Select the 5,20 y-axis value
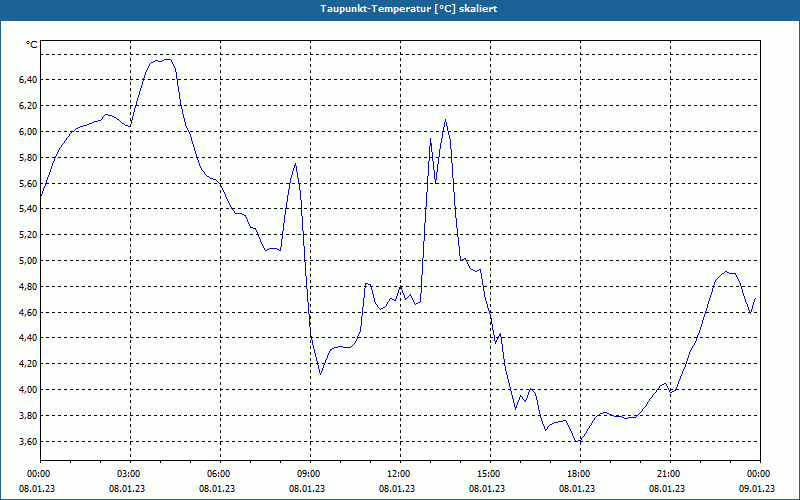Viewport: 800px width, 500px height. 28,235
